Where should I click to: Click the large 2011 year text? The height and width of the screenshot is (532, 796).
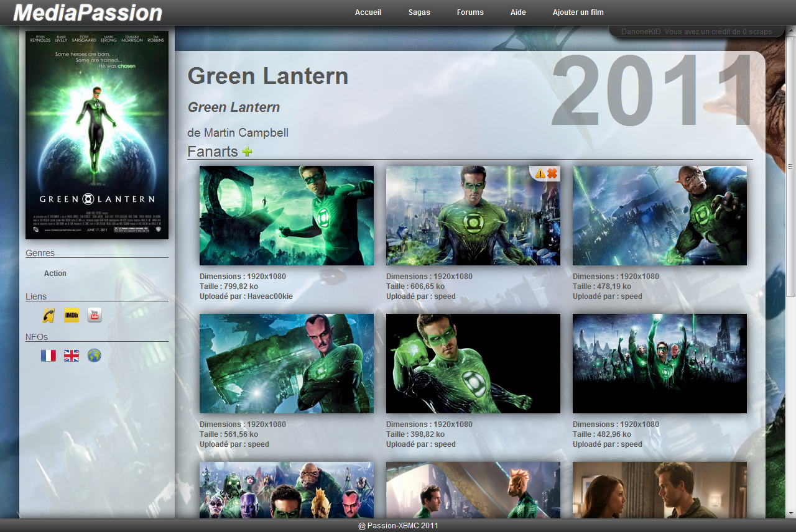(x=652, y=92)
